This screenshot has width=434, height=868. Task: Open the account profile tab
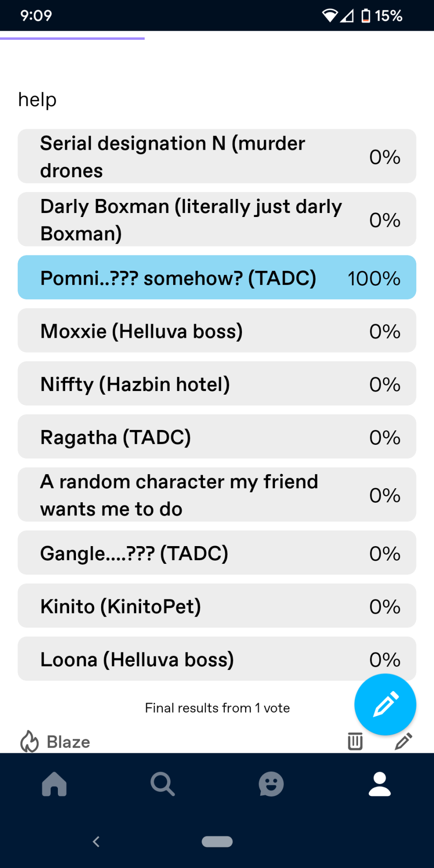tap(380, 784)
